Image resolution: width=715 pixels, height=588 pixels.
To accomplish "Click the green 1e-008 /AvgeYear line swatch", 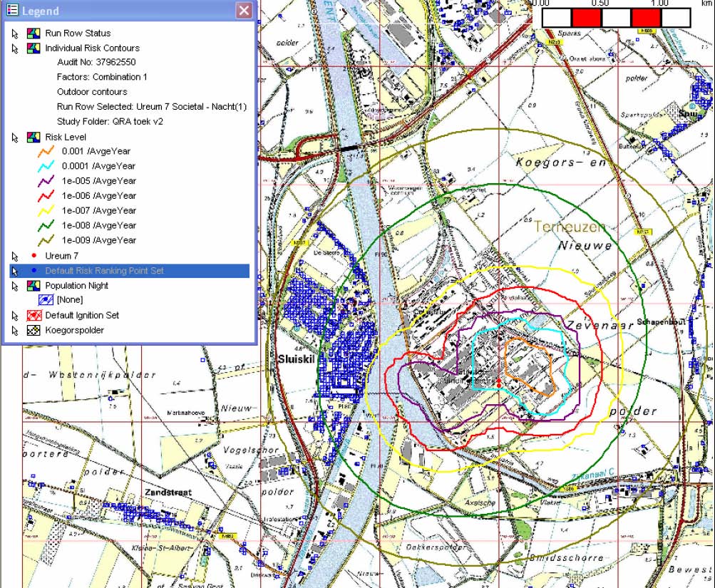I will 46,225.
